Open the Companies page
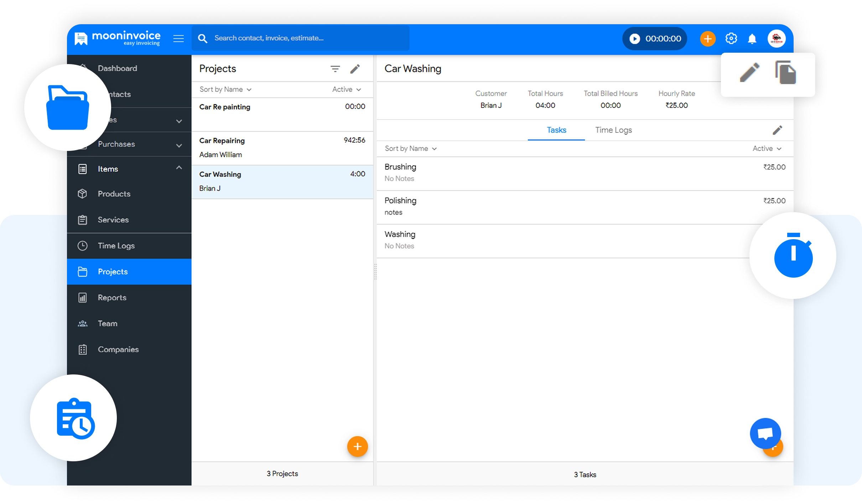 click(x=118, y=350)
